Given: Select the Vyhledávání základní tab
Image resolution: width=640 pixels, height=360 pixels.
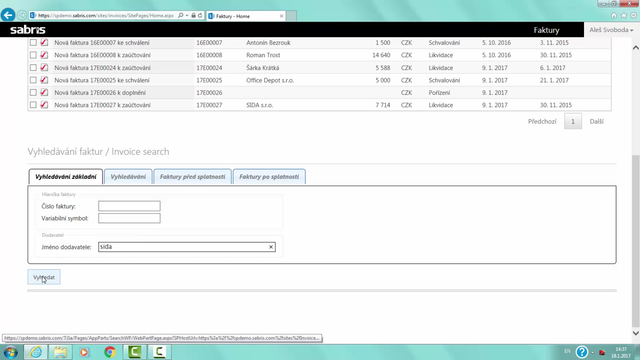Looking at the screenshot, I should 66,177.
